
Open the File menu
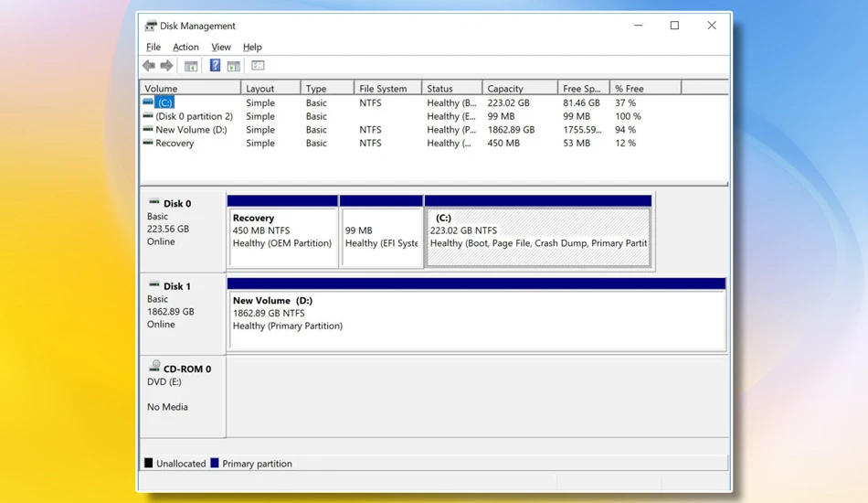click(x=153, y=47)
